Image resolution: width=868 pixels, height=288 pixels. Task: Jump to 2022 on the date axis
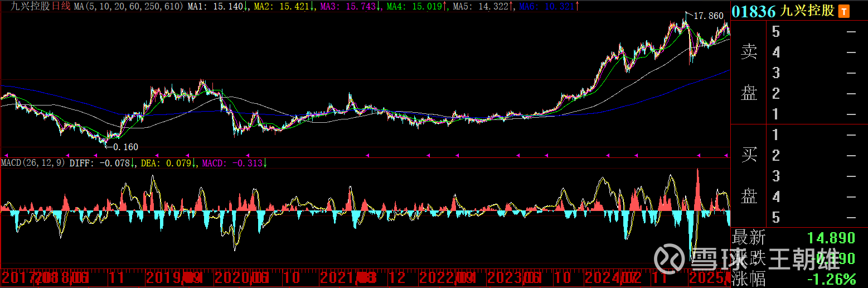point(435,277)
